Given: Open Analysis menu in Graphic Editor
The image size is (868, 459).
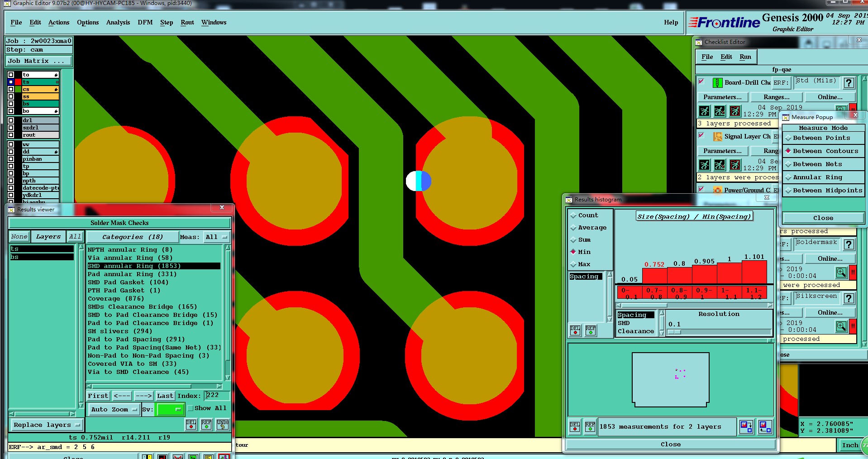Looking at the screenshot, I should 118,22.
